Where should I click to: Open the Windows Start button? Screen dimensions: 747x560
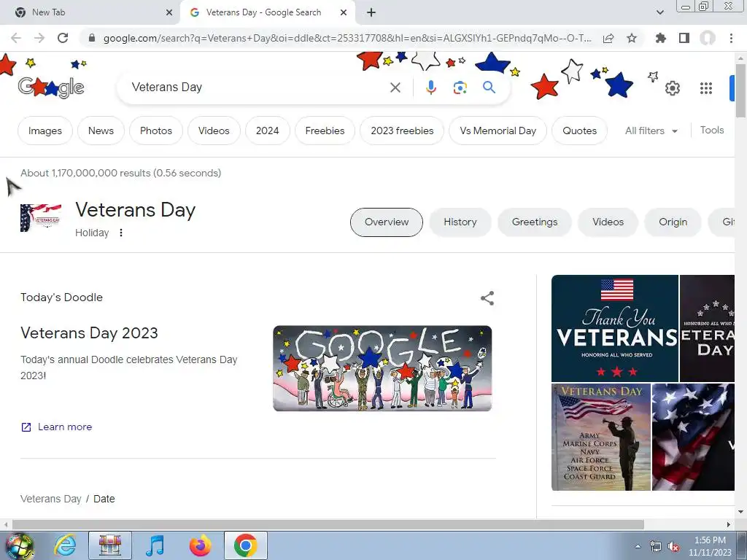point(19,545)
